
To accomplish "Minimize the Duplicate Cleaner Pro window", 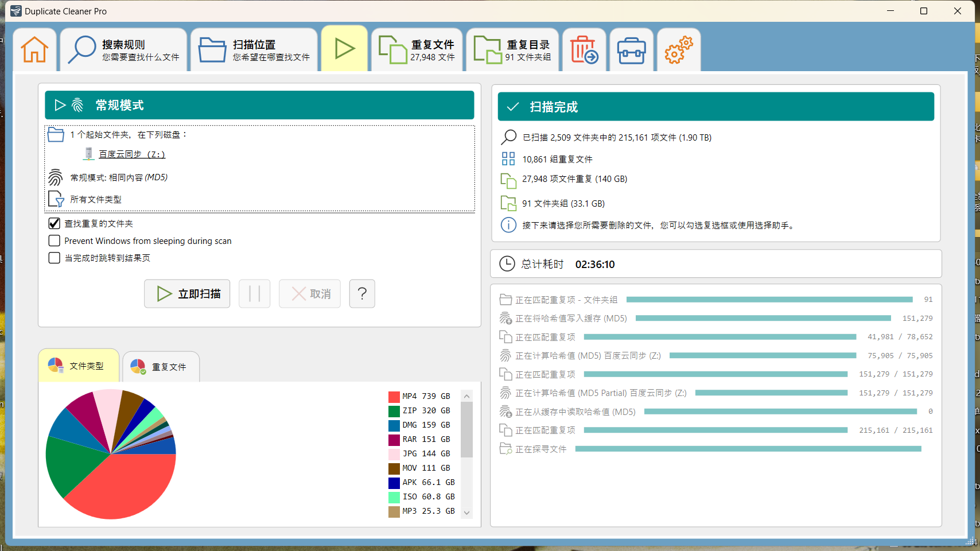I will click(890, 11).
